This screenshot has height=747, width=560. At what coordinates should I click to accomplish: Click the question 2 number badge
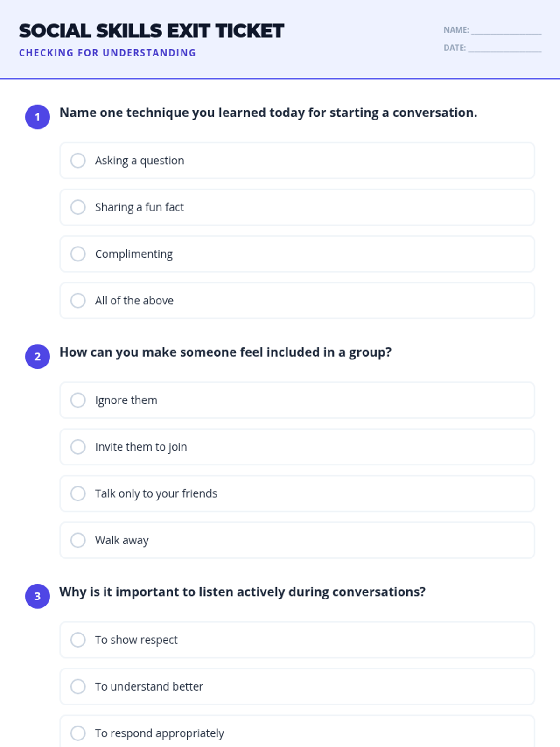click(x=37, y=357)
